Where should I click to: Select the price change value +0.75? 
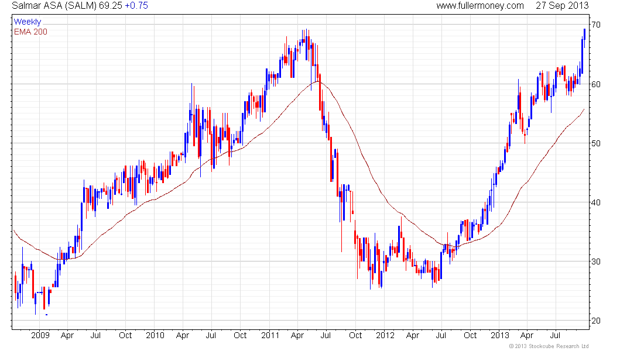(136, 6)
